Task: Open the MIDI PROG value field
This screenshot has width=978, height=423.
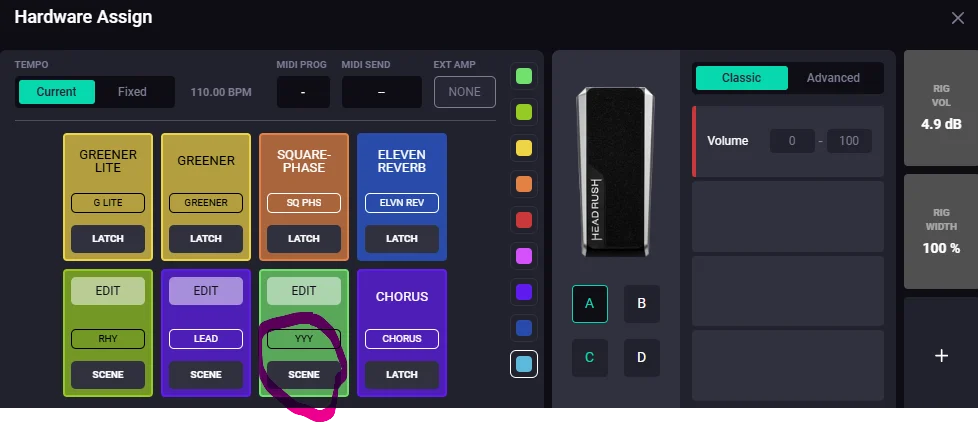Action: 303,92
